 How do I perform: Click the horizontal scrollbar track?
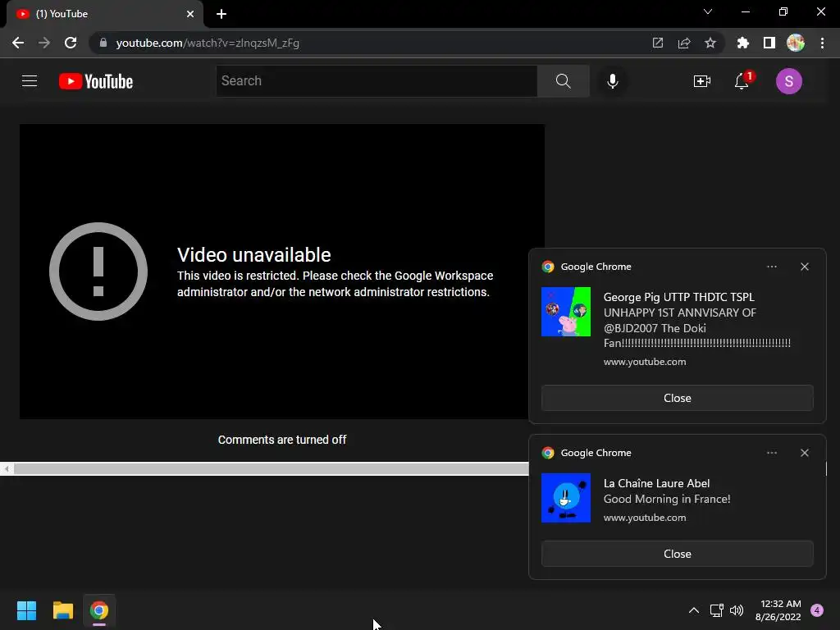[271, 469]
